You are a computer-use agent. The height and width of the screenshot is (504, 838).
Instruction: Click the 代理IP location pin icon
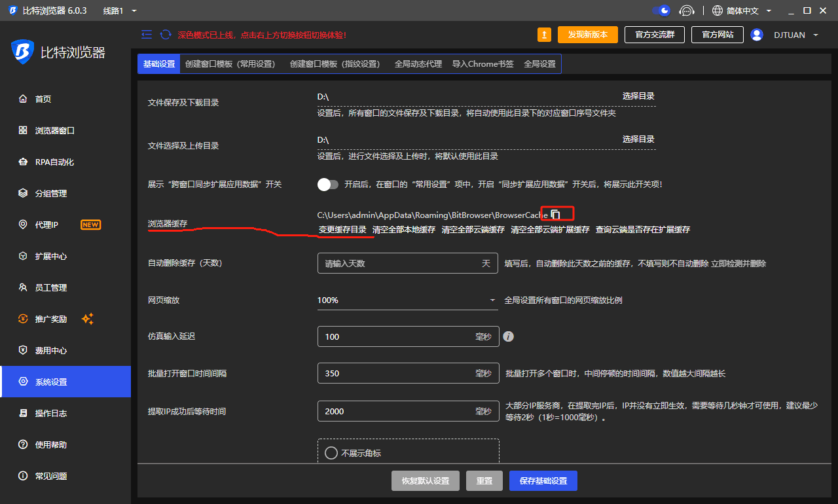[x=23, y=225]
